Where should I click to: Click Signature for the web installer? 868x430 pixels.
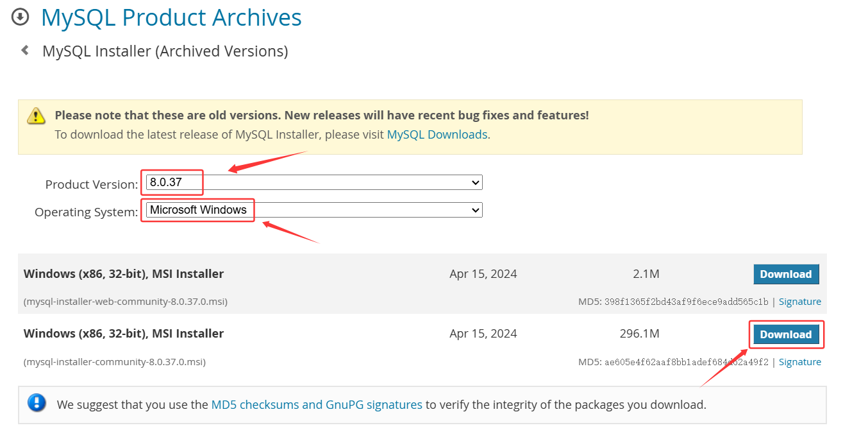pos(800,301)
